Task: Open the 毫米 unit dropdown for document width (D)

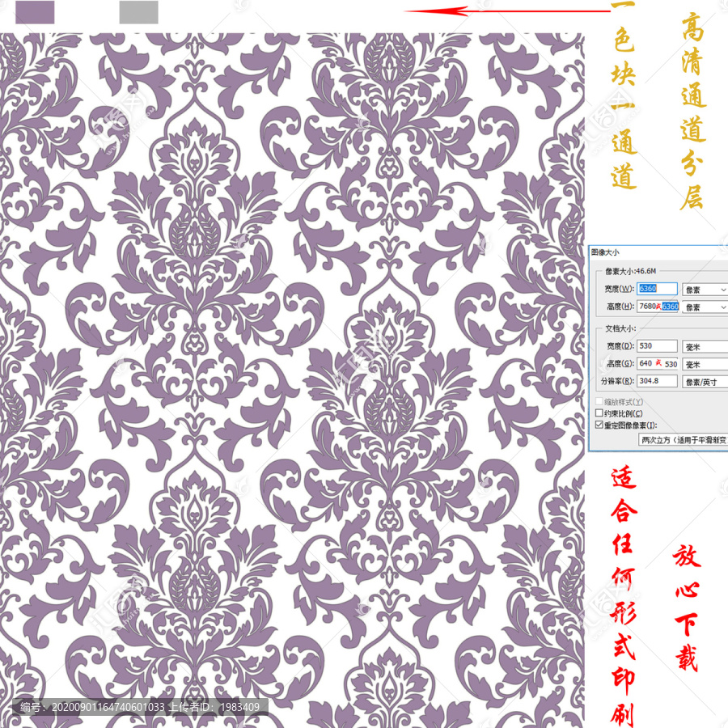Action: pyautogui.click(x=705, y=347)
